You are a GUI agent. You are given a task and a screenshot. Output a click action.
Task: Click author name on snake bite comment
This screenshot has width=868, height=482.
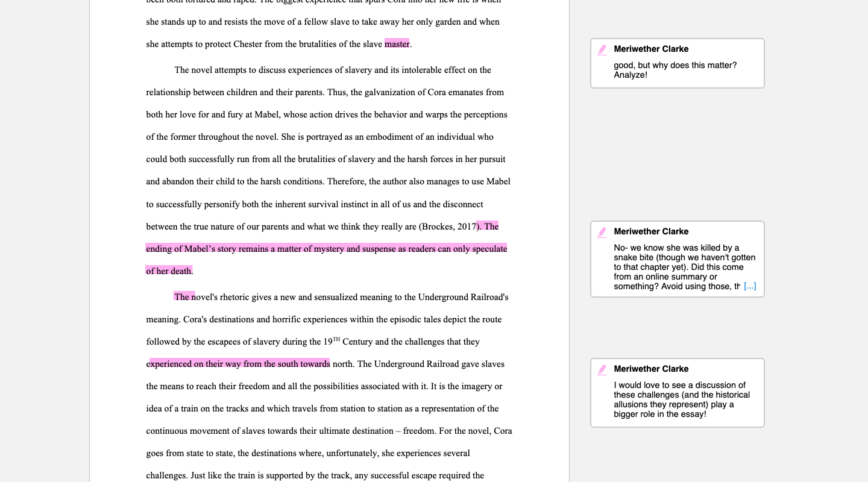tap(651, 231)
